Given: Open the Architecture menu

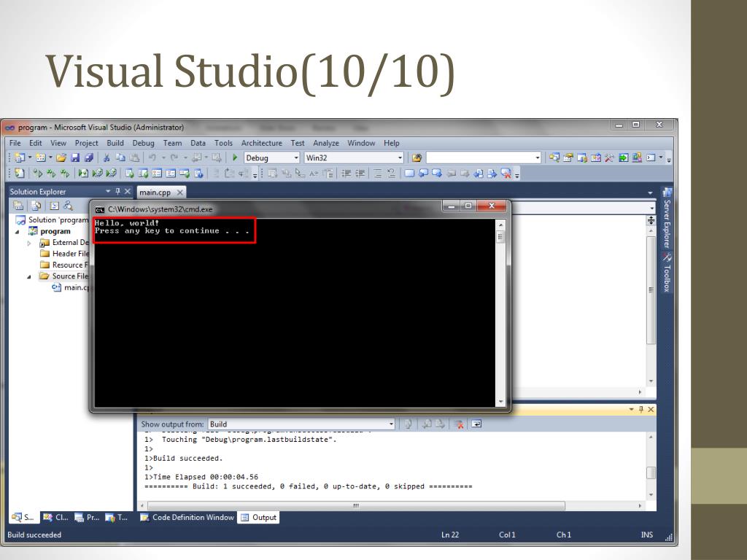Looking at the screenshot, I should (262, 143).
